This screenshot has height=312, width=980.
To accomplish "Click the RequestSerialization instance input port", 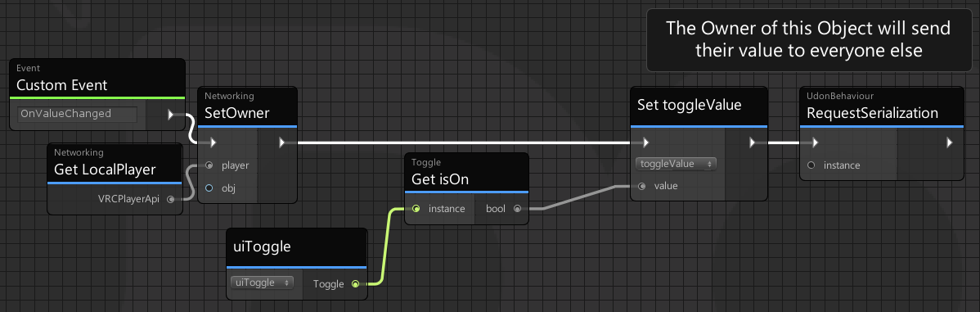I will click(811, 165).
